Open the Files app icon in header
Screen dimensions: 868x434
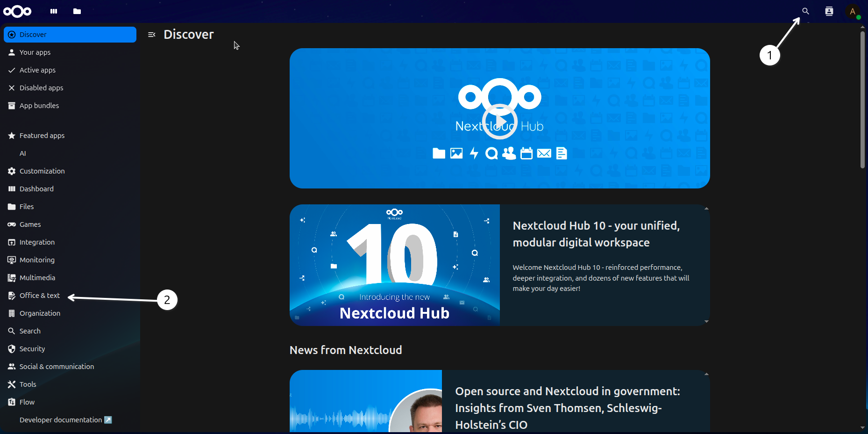click(x=77, y=11)
